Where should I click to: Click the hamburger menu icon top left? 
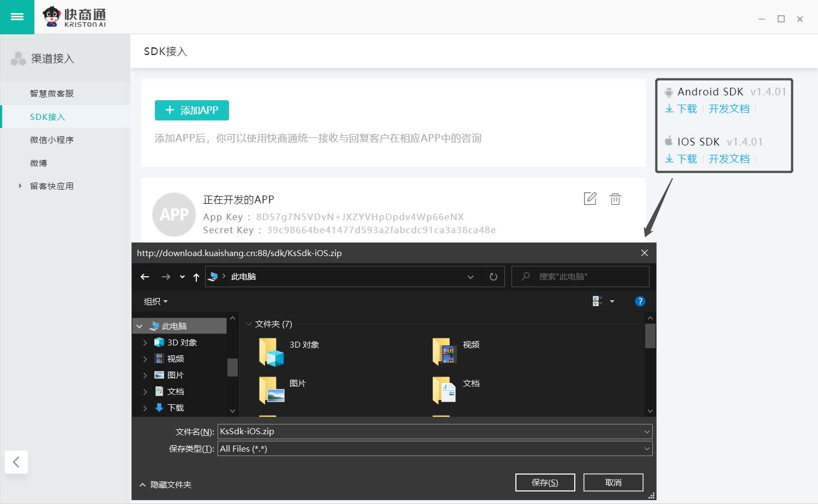pyautogui.click(x=17, y=16)
